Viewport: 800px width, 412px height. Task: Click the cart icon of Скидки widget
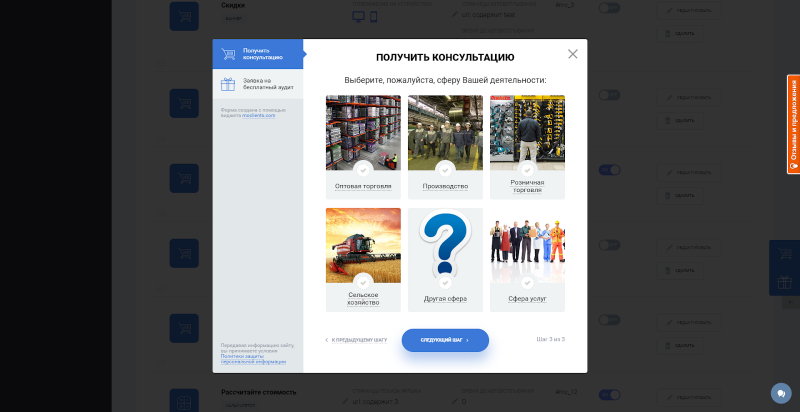point(184,16)
